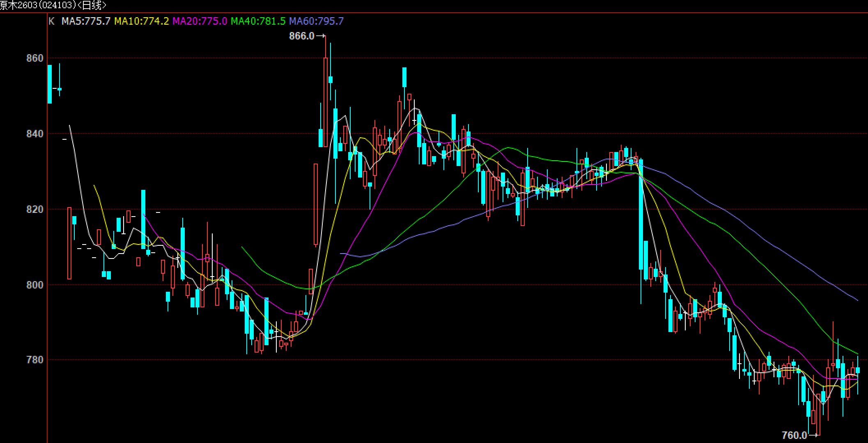868x443 pixels.
Task: Select the MA5:775.7 moving average label
Action: pyautogui.click(x=86, y=21)
